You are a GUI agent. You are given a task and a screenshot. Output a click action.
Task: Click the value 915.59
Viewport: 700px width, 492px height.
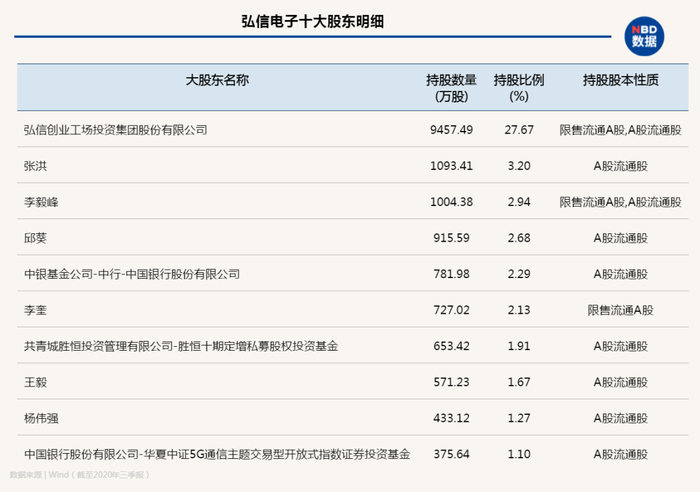[451, 238]
